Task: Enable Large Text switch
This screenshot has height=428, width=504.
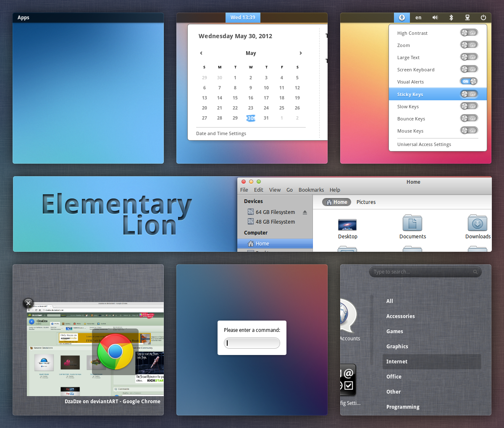Action: coord(469,57)
